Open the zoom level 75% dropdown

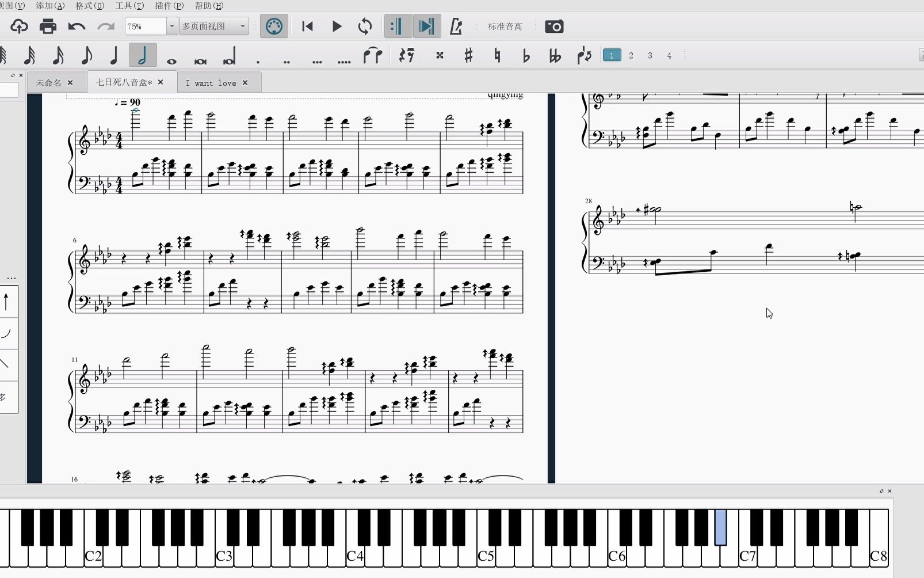[171, 26]
